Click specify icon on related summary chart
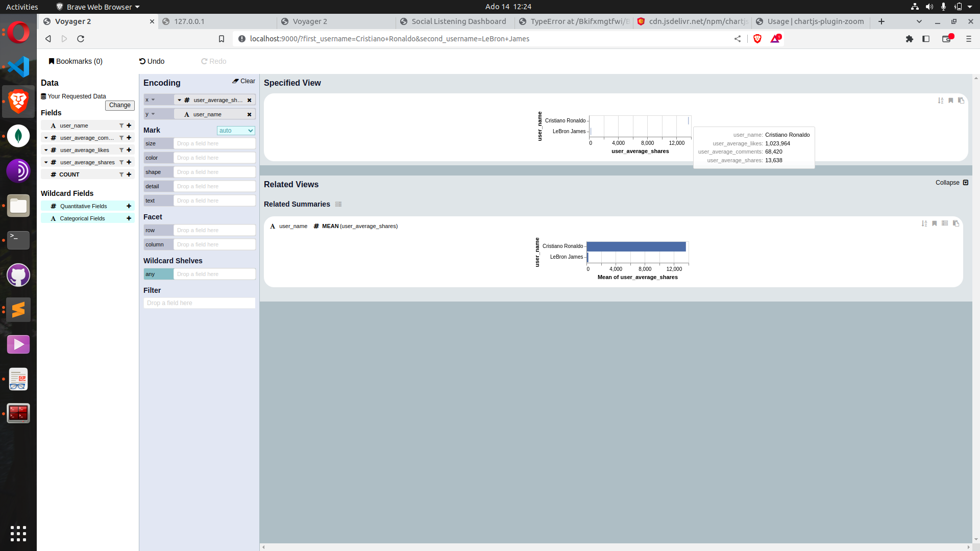 [945, 223]
